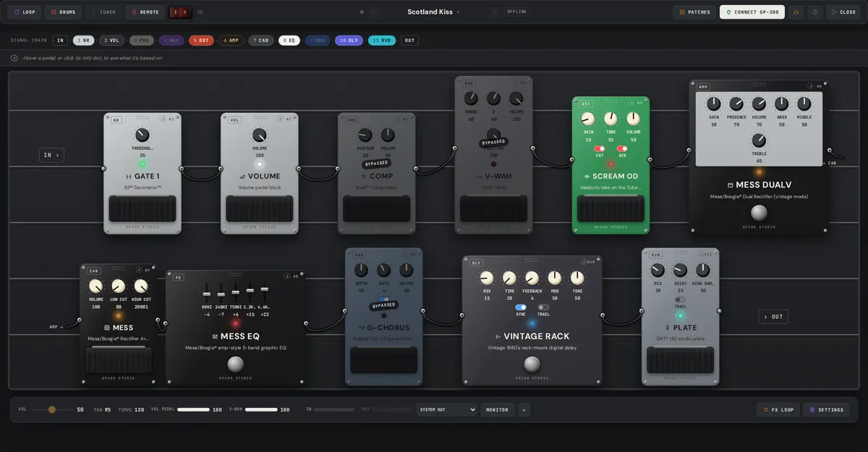Viewport: 868px width, 452px height.
Task: Click the GAIN knob on MESS DUALV
Action: pyautogui.click(x=714, y=104)
